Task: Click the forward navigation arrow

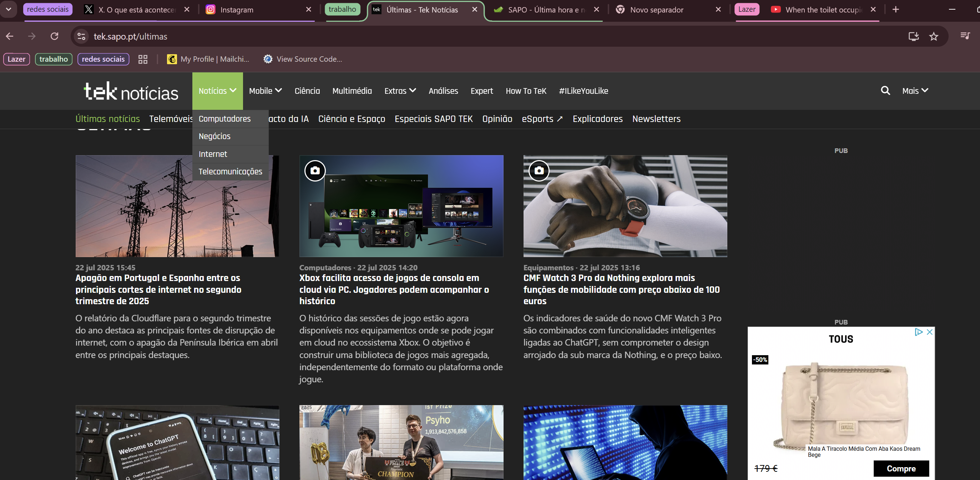Action: click(32, 36)
